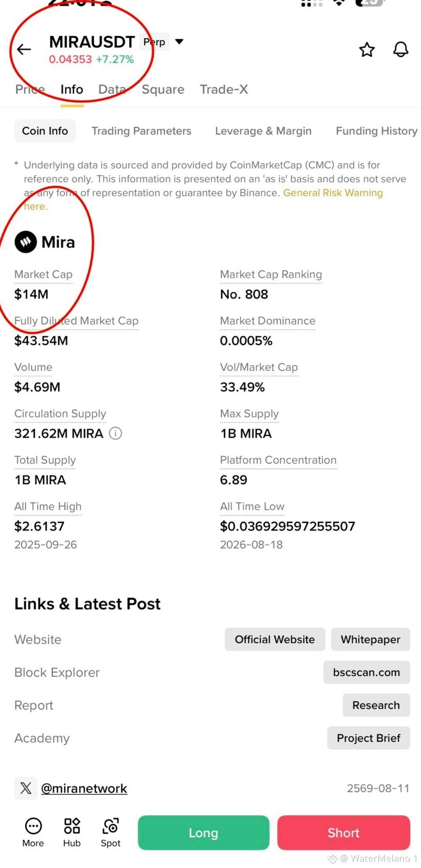Open the Trade-X tab

[x=224, y=89]
